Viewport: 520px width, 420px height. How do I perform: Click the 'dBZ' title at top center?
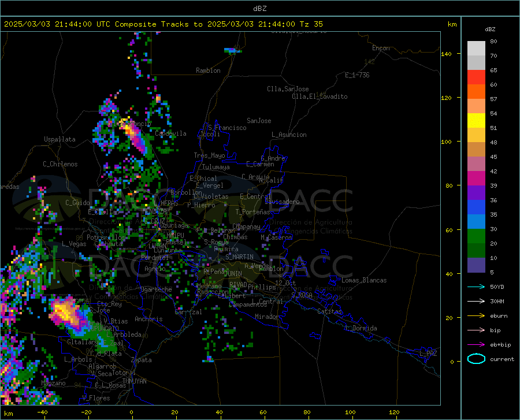click(x=259, y=9)
